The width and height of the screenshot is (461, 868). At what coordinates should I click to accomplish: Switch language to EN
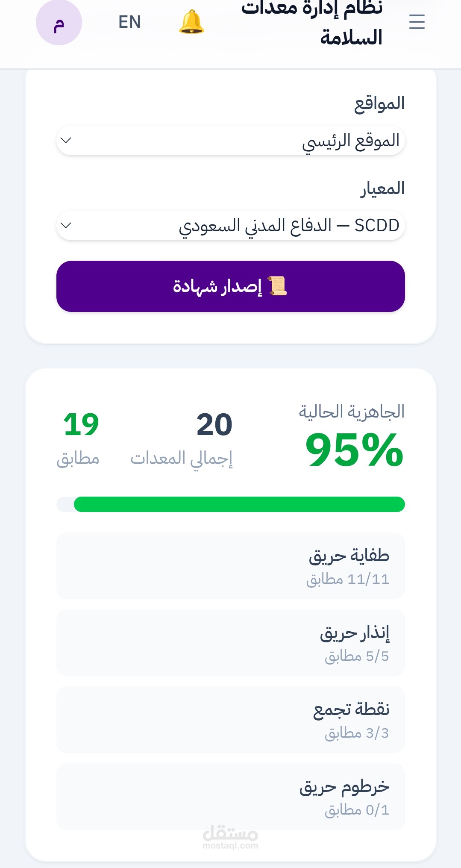pyautogui.click(x=129, y=22)
